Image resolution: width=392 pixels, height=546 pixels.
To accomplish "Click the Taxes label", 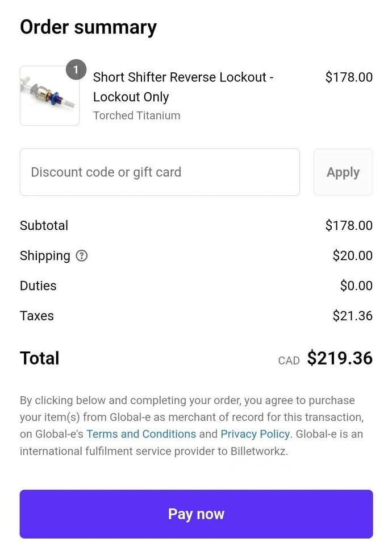I will 36,316.
